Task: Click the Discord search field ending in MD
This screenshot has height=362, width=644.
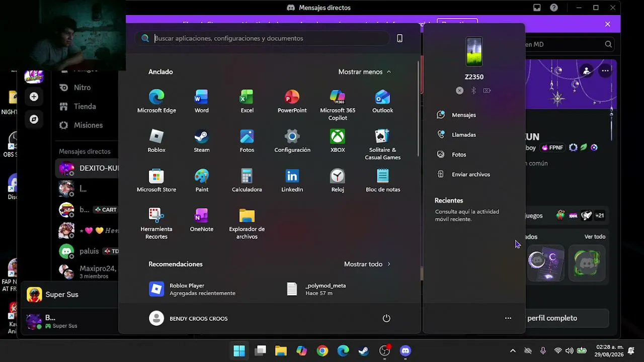Action: coord(570,44)
